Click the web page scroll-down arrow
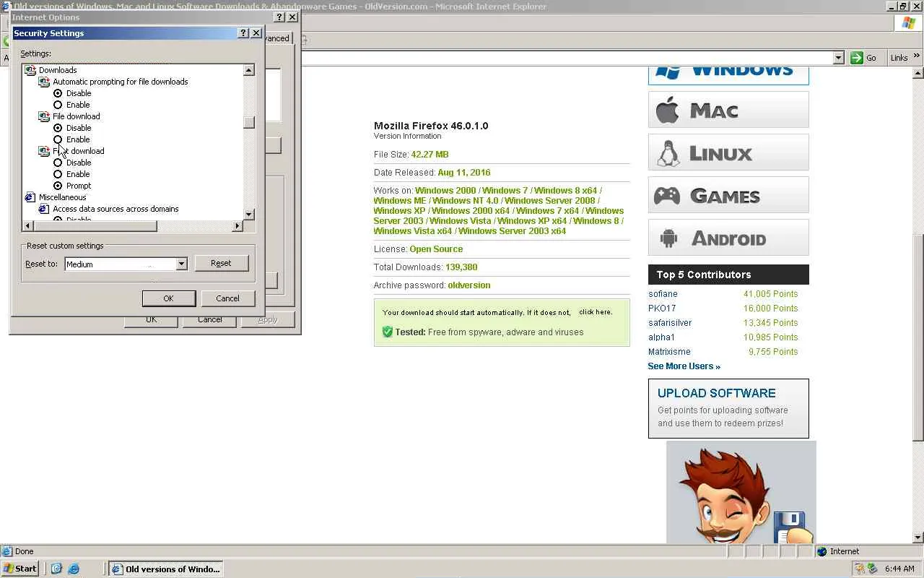Viewport: 924px width, 578px height. click(918, 538)
